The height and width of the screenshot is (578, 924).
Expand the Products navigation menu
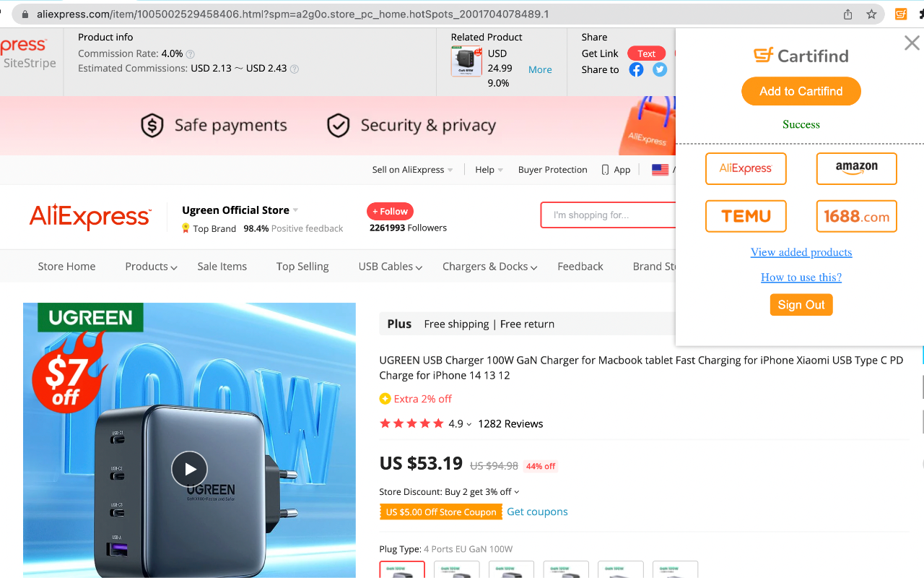pos(149,266)
